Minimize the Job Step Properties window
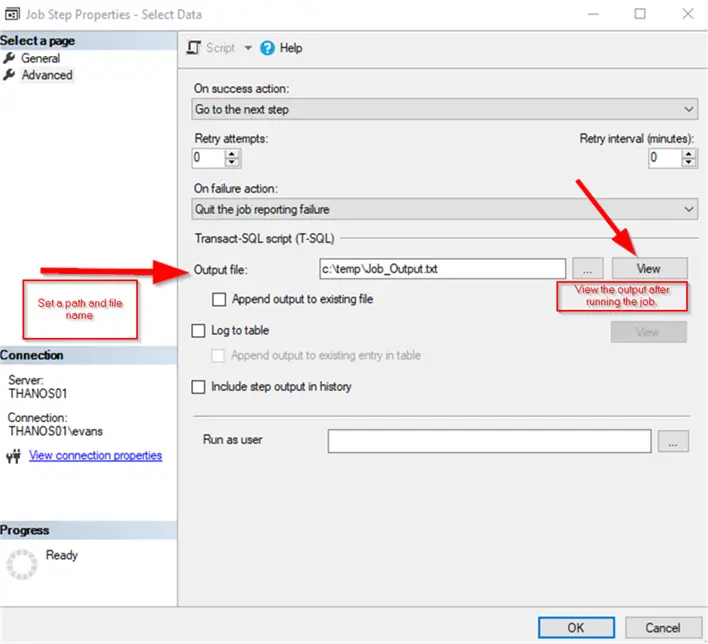 593,14
